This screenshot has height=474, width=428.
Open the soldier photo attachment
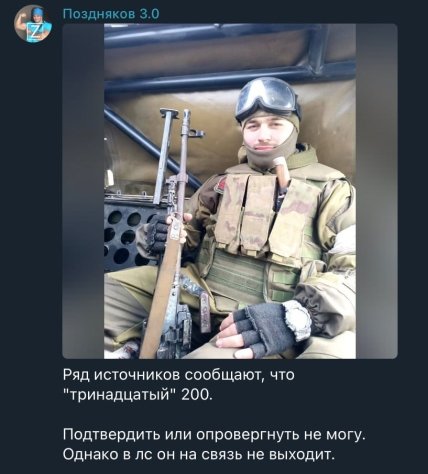[x=230, y=191]
